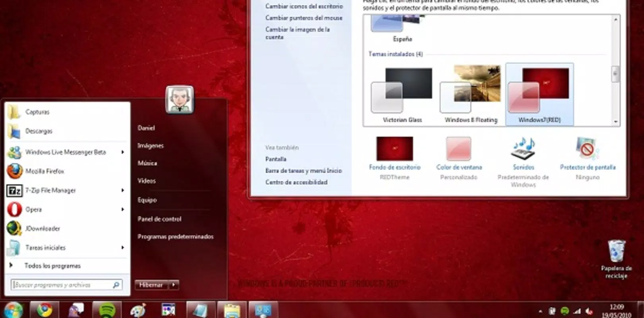Open Daniel user folder in Start menu
Screen dimensions: 644x318
[x=146, y=128]
